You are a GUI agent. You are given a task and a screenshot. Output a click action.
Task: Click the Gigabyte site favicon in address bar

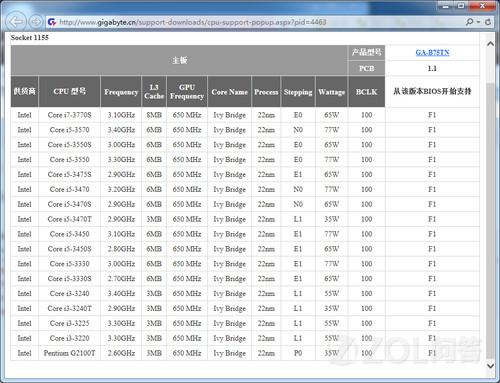[52, 22]
